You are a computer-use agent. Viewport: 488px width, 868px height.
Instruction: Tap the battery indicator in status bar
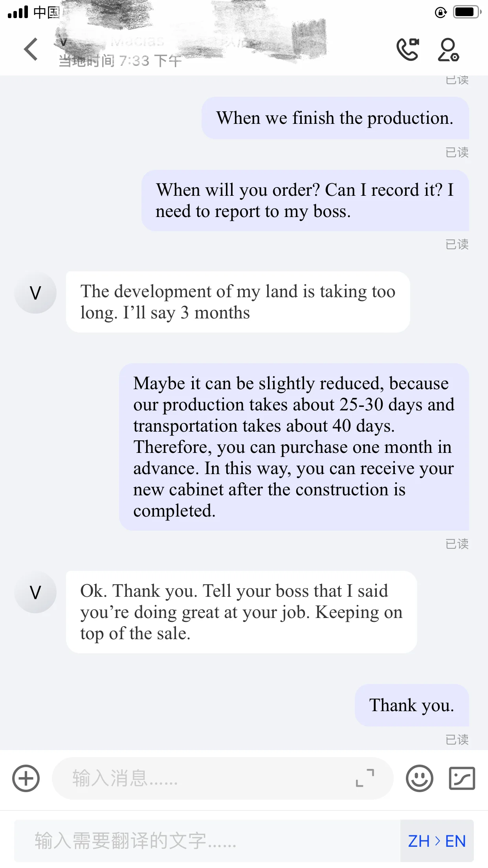click(466, 12)
